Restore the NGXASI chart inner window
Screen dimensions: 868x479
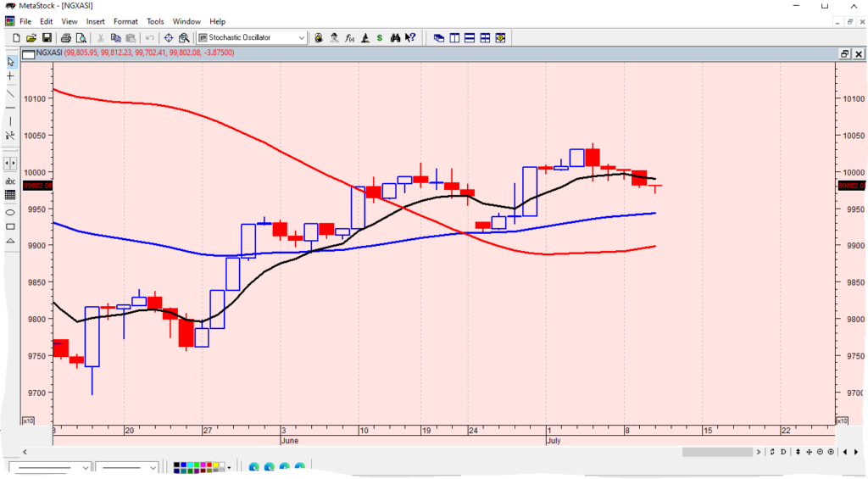pyautogui.click(x=844, y=53)
